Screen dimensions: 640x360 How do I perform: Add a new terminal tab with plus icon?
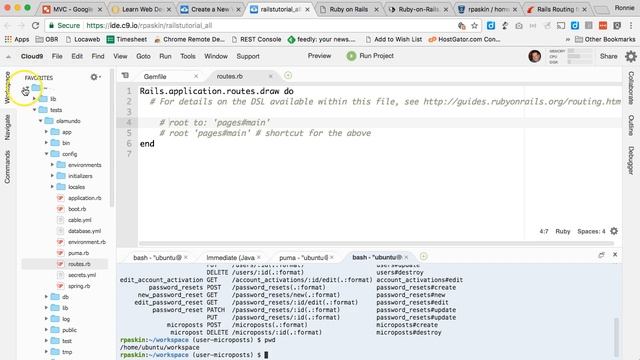tap(423, 256)
